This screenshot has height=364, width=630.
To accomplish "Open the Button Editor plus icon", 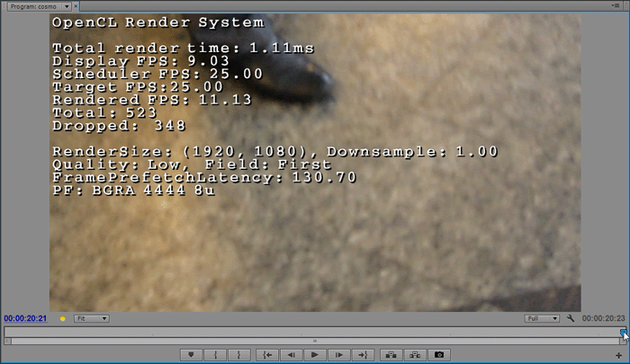I will [x=618, y=355].
